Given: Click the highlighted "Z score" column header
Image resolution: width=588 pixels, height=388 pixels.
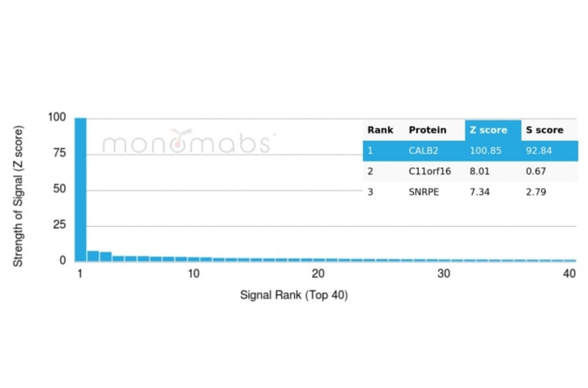Looking at the screenshot, I should click(488, 130).
